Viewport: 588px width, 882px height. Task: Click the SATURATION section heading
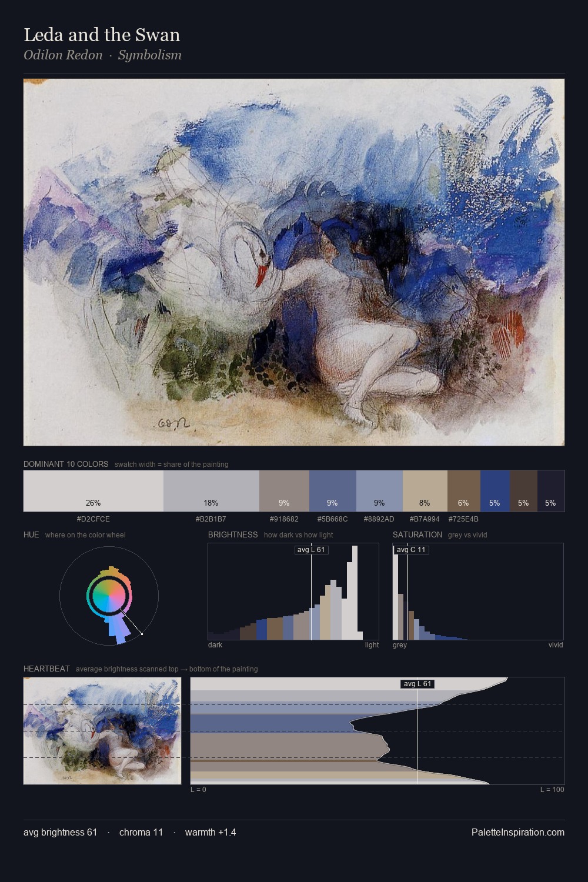417,534
